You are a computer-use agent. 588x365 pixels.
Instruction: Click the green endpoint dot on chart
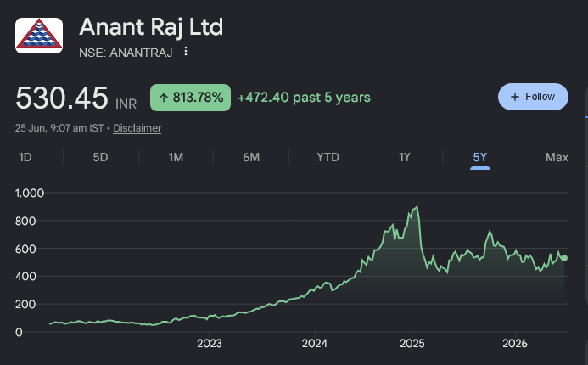click(x=564, y=258)
